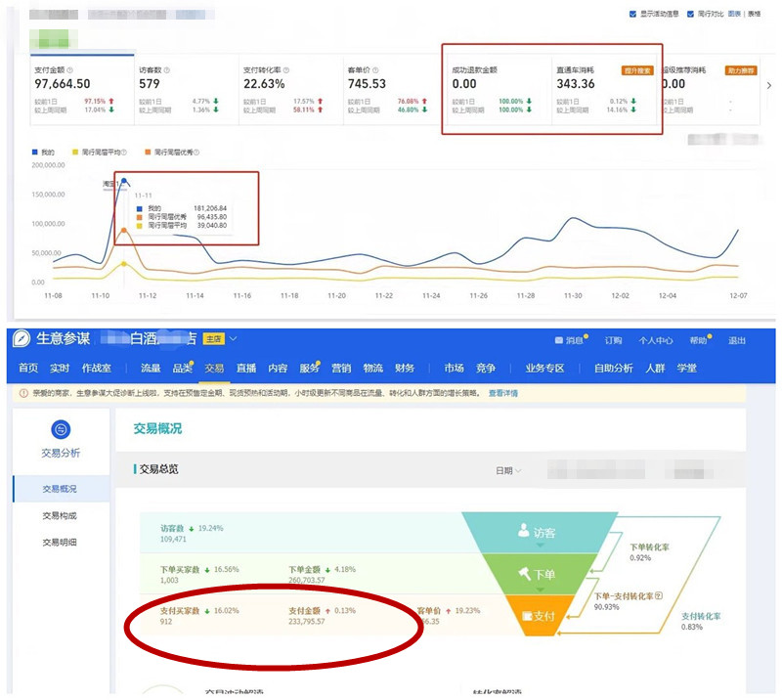Viewport: 782px width, 700px height.
Task: Toggle the orange 同行同层优秀 legend swatch
Action: [148, 153]
